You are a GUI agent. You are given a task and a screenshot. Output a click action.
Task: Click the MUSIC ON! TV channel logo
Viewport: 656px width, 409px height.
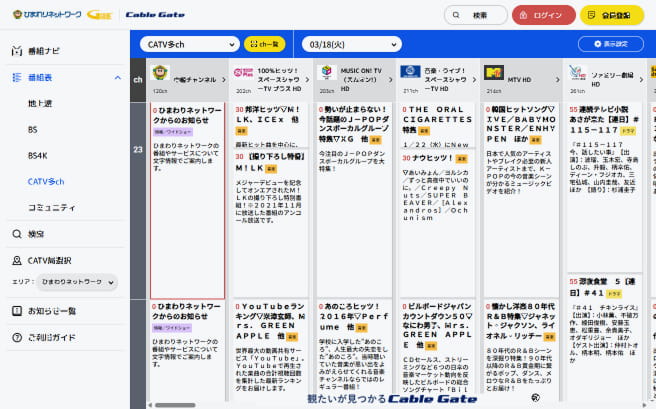[324, 71]
